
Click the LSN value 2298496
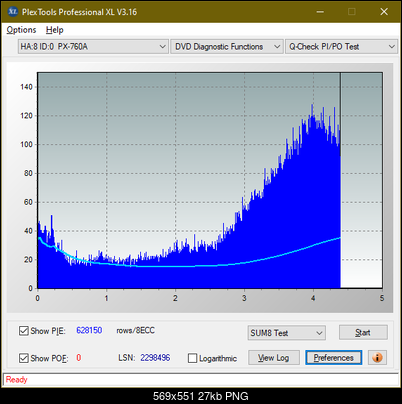[155, 358]
